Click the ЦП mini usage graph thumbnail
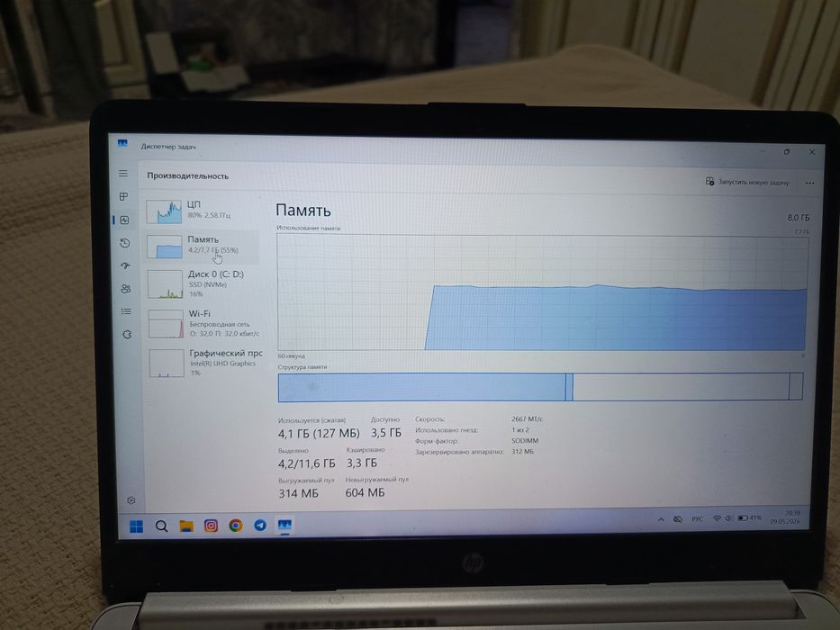 (x=164, y=211)
